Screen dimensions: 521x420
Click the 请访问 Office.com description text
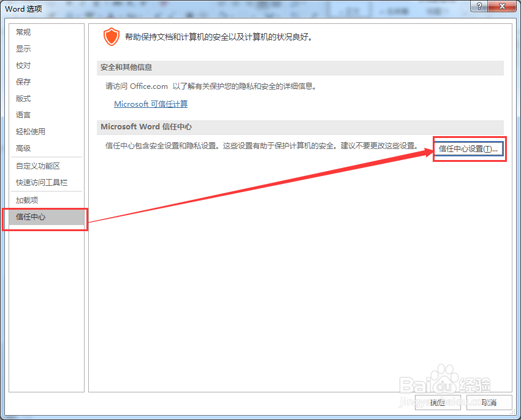pyautogui.click(x=211, y=86)
